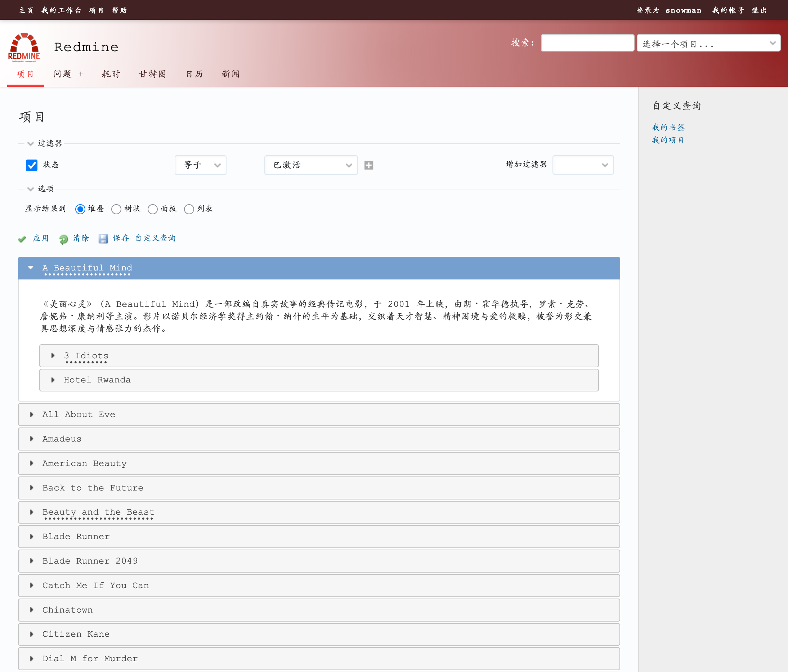This screenshot has height=672, width=788.
Task: Switch to the 甘特图 tab
Action: pyautogui.click(x=153, y=74)
